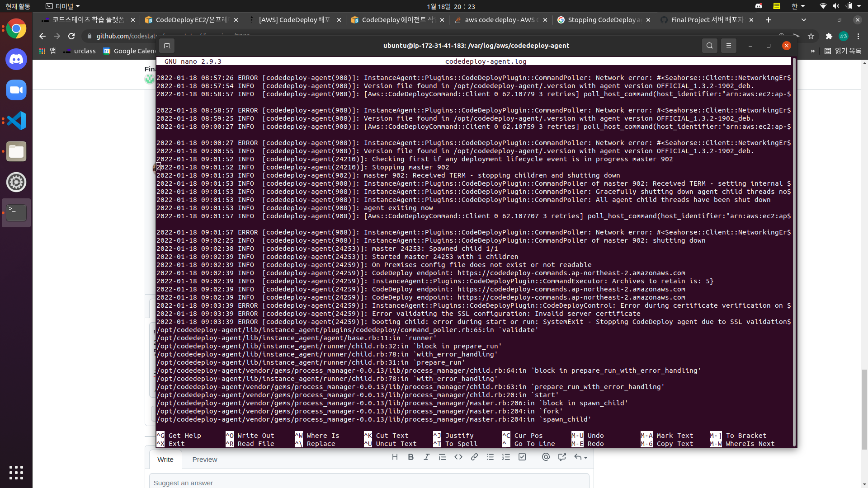Select the Write tab in comment box
Screen dimensions: 868x488
click(165, 460)
